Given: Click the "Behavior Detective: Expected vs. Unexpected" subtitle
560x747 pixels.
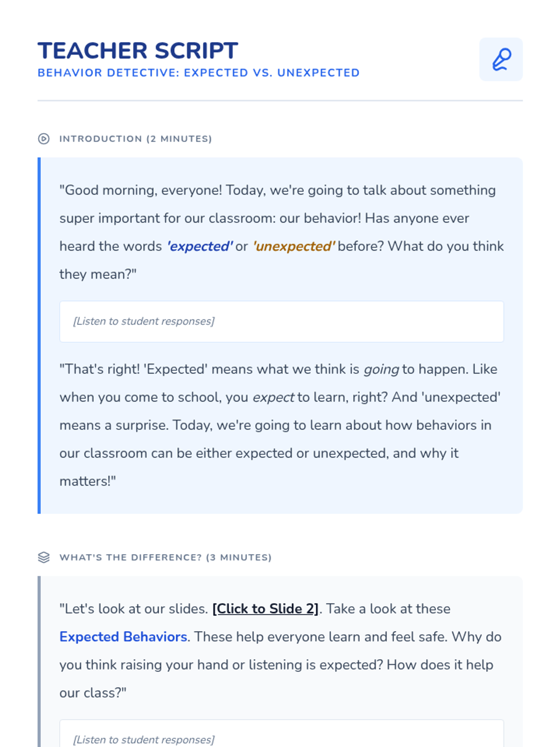Looking at the screenshot, I should 198,73.
